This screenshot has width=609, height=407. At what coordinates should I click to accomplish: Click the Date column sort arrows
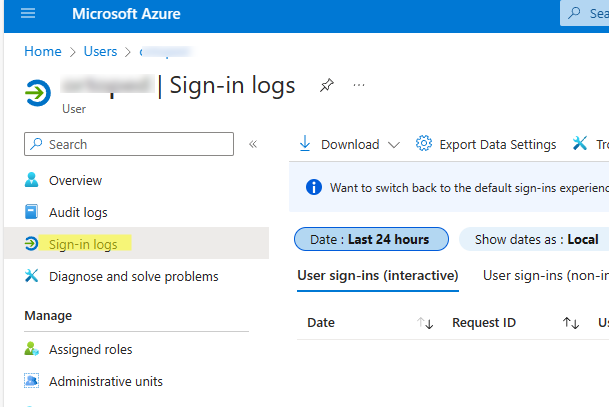tap(425, 323)
